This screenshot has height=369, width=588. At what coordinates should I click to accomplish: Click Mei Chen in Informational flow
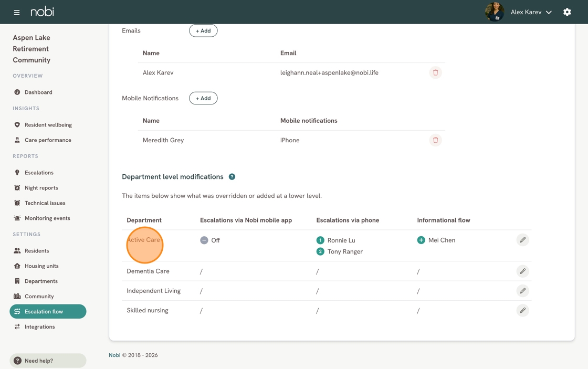point(442,240)
